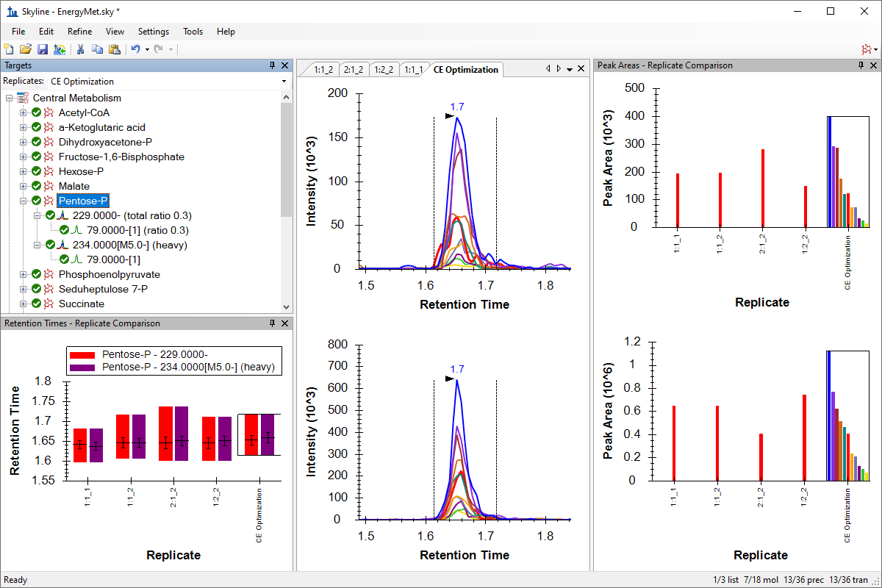882x588 pixels.
Task: Click red Pentose-P legend swatch
Action: tap(83, 354)
